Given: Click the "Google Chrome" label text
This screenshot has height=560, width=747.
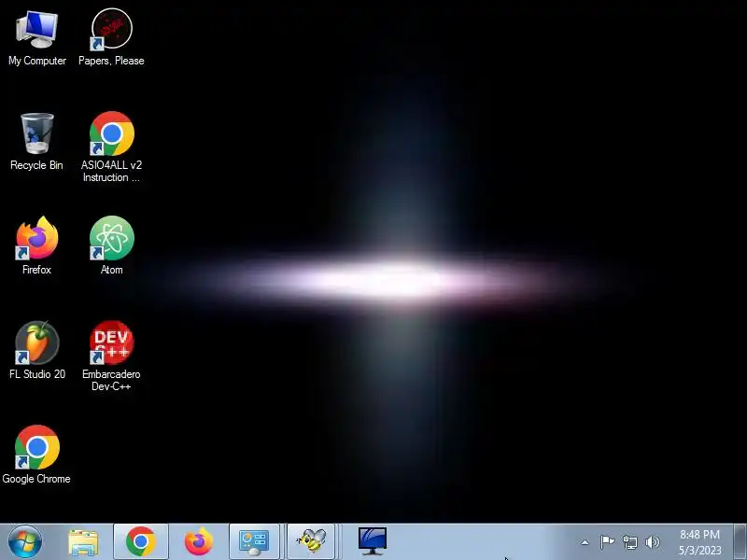Looking at the screenshot, I should point(36,479).
